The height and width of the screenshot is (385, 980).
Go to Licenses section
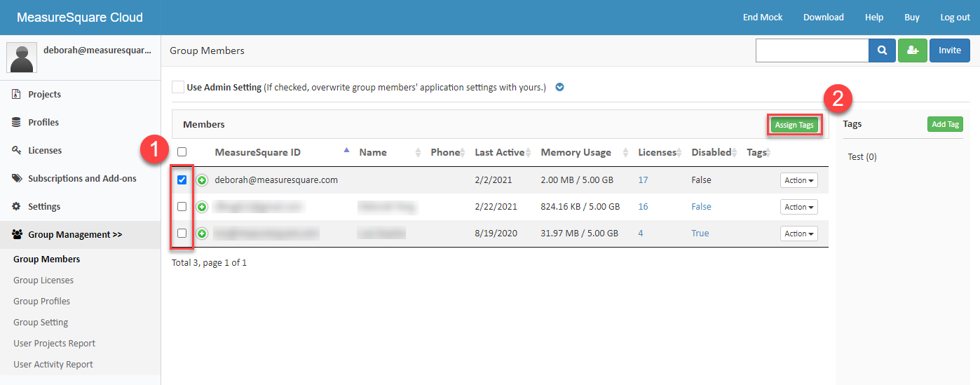[45, 150]
